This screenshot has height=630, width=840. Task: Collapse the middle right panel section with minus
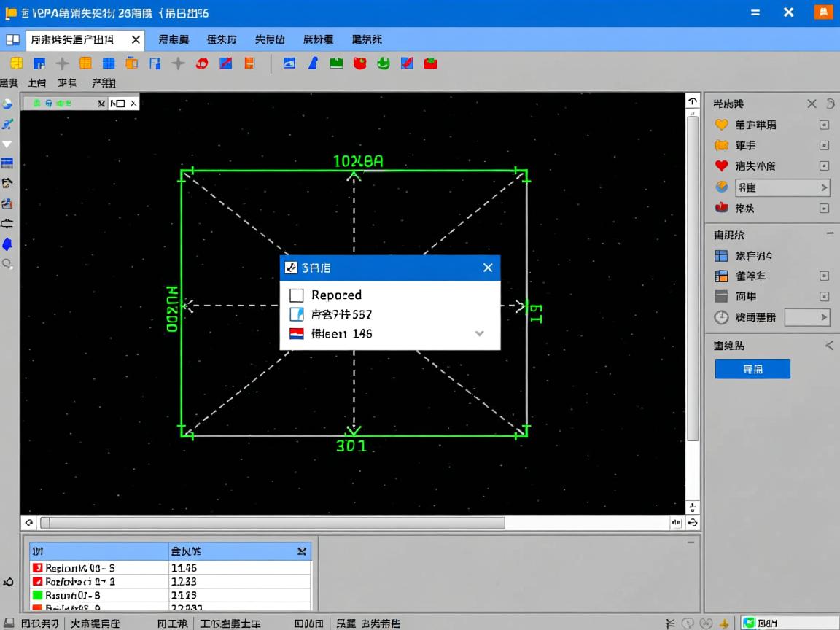click(830, 234)
